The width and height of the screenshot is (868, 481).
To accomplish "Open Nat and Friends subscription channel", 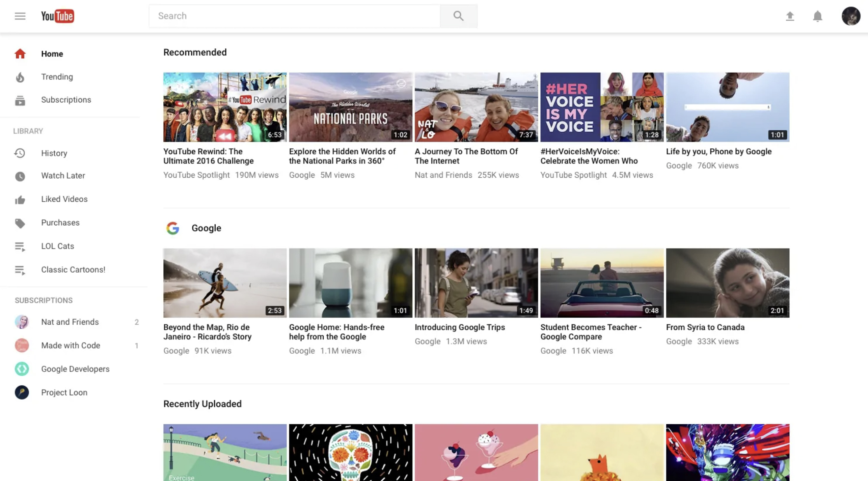I will pos(70,322).
